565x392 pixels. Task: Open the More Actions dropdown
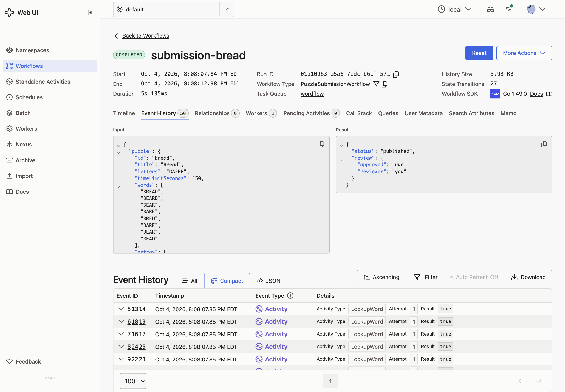click(524, 53)
